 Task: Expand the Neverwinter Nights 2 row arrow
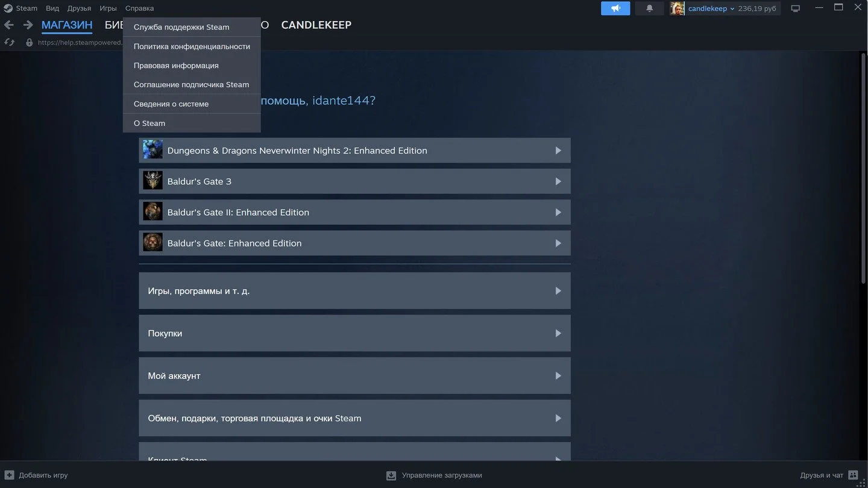[558, 151]
